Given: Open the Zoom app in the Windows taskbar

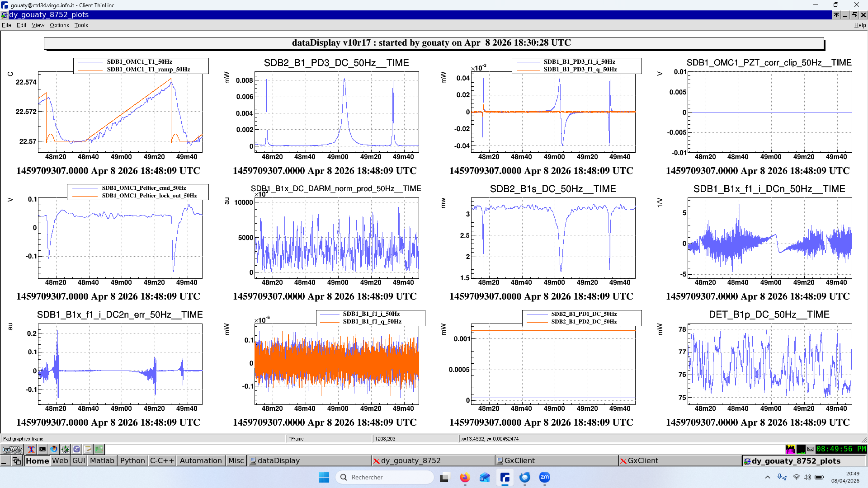Looking at the screenshot, I should point(545,477).
